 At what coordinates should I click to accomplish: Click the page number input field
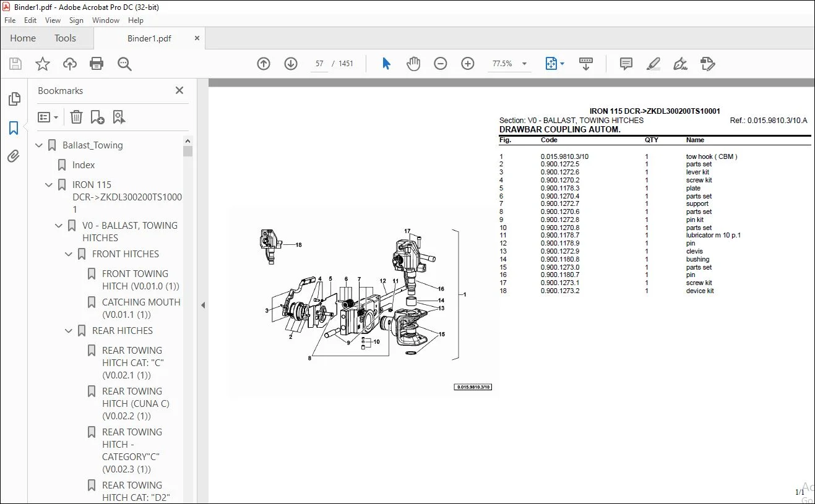319,64
